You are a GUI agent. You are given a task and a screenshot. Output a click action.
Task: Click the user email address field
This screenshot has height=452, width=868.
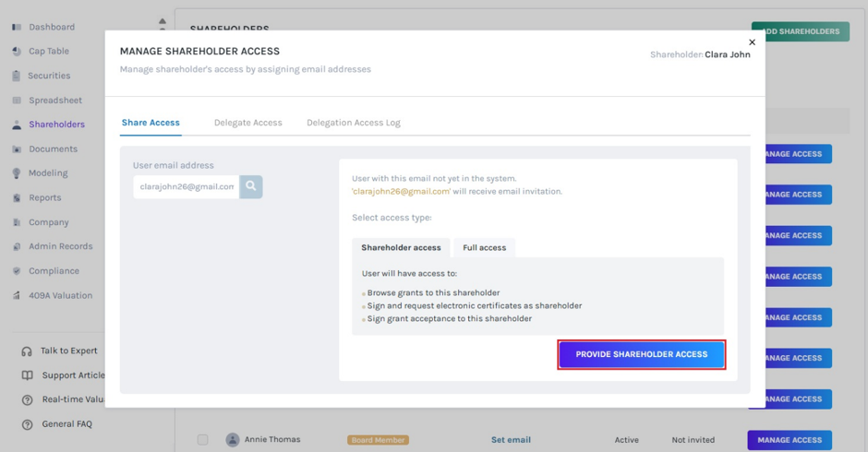187,186
